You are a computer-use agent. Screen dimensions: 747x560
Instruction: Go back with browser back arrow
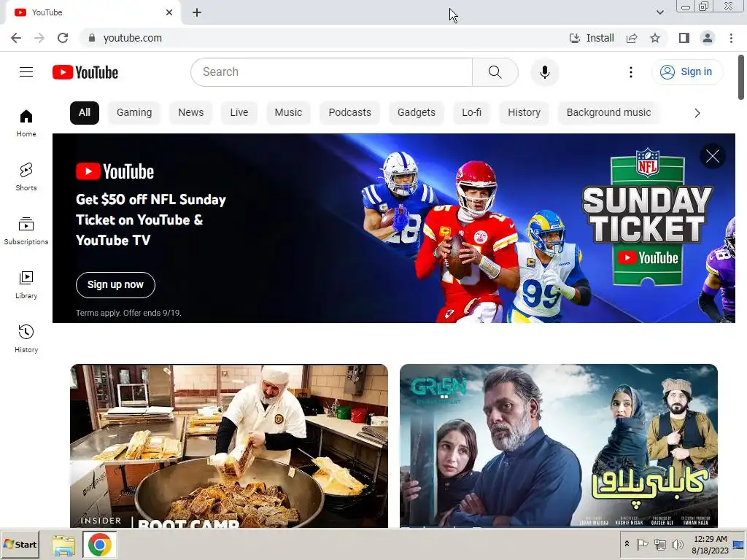16,38
